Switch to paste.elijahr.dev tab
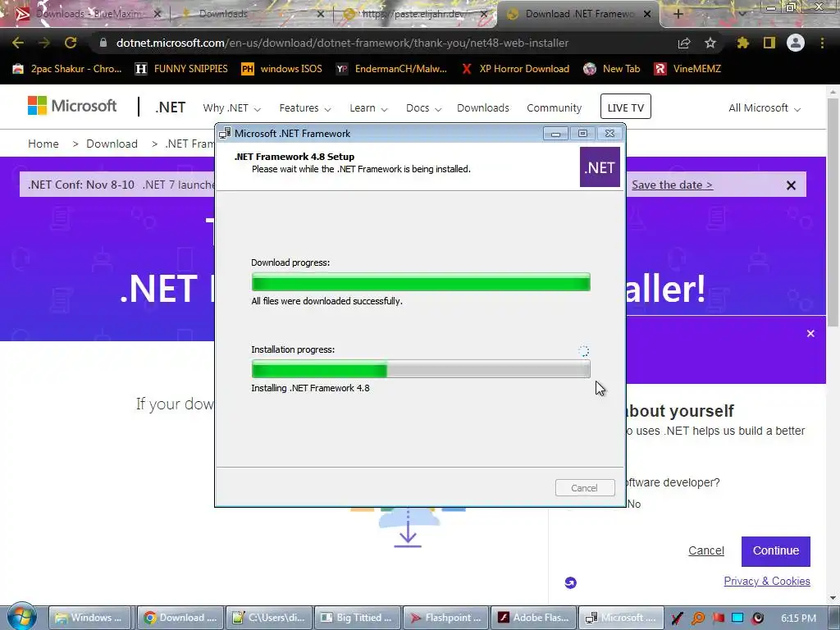 pos(415,14)
